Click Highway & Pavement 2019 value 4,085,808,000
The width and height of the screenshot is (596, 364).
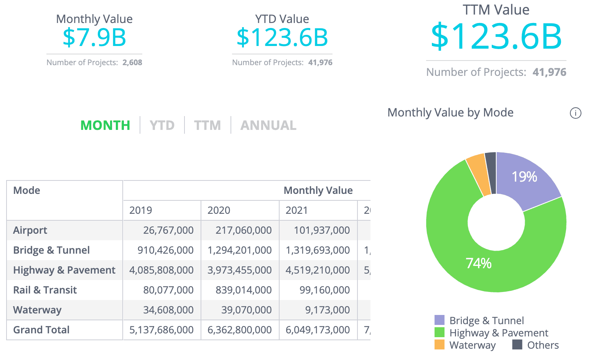tap(161, 270)
